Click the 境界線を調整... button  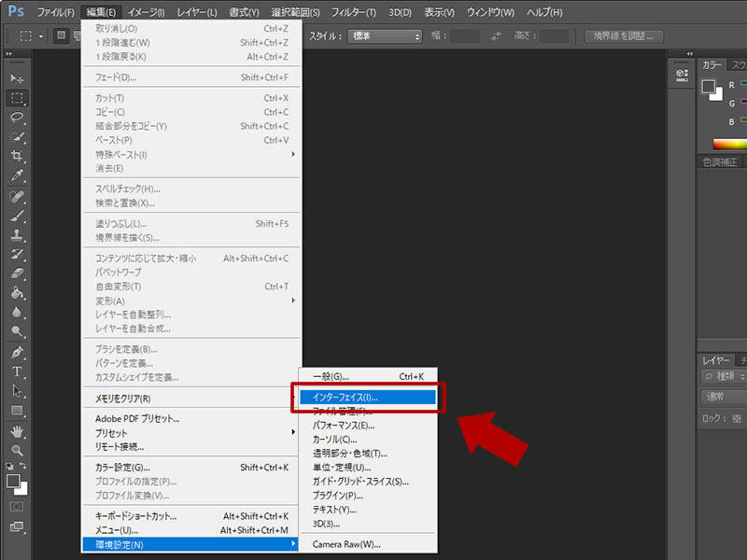click(624, 36)
